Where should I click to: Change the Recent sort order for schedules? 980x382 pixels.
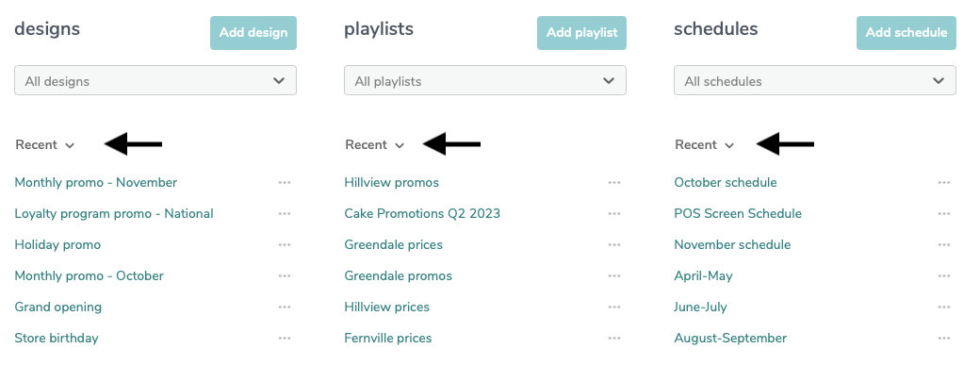[x=705, y=144]
